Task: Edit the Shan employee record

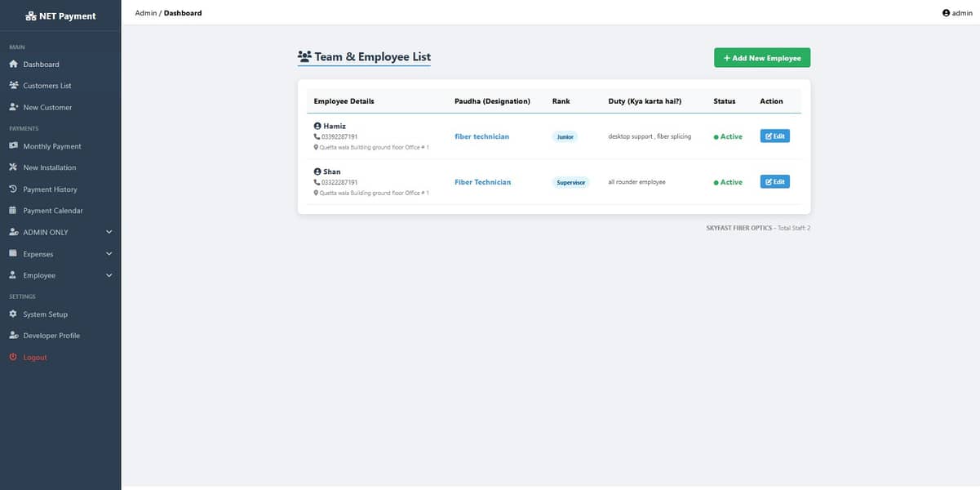Action: pyautogui.click(x=774, y=181)
